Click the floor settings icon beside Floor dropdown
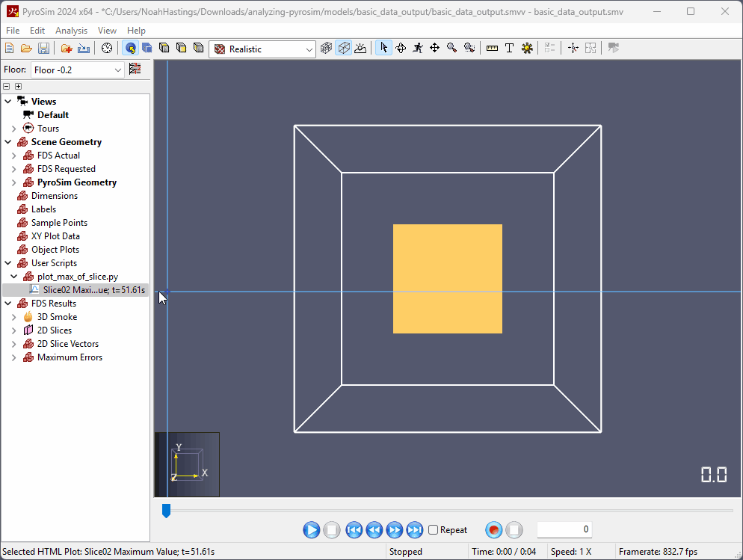Screen dimensions: 743x560 [x=135, y=70]
